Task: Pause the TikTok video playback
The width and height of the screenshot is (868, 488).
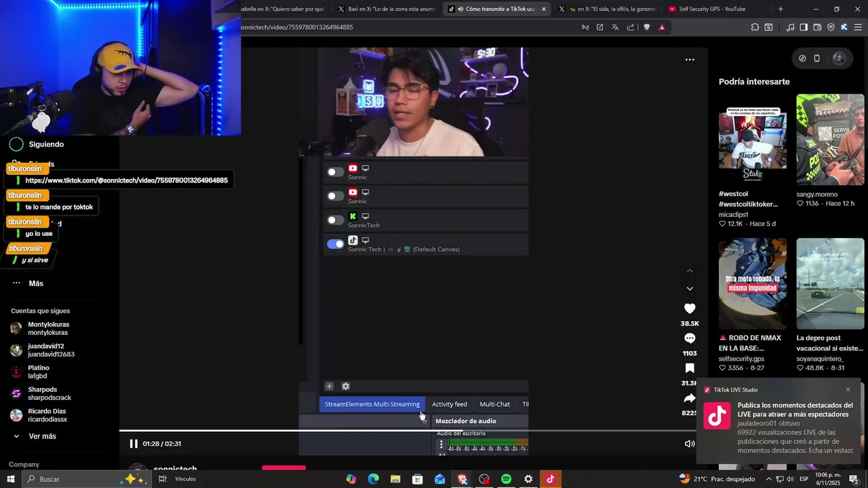Action: pos(134,444)
